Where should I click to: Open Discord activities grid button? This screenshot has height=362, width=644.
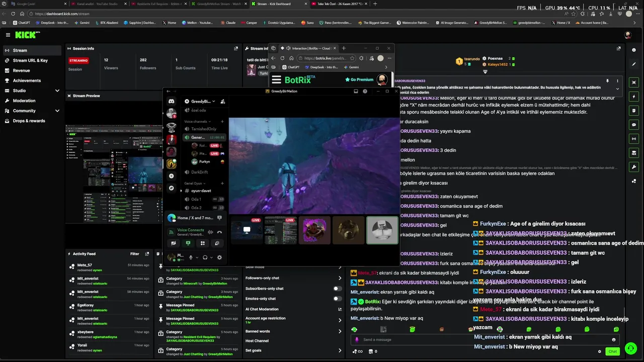pos(203,243)
